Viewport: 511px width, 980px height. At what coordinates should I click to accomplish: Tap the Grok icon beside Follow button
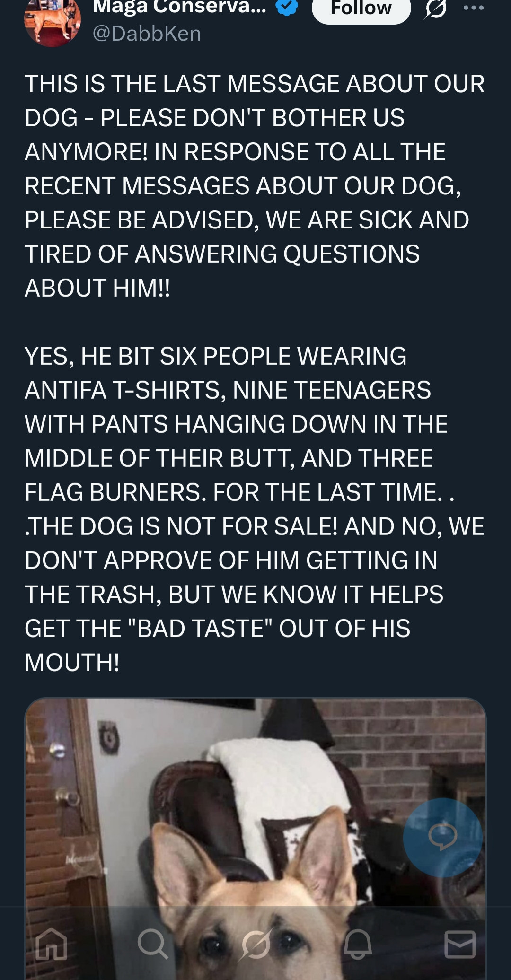click(x=435, y=8)
